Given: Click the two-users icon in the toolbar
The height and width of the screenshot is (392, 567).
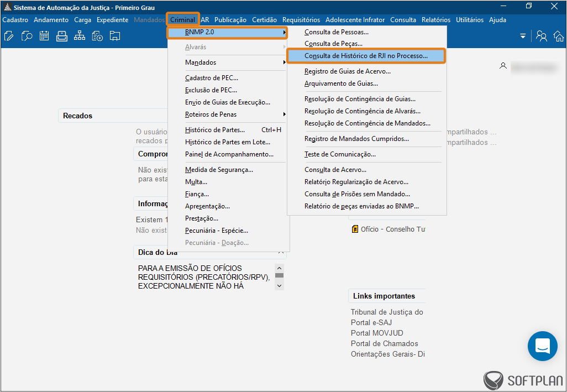Looking at the screenshot, I should pyautogui.click(x=542, y=36).
